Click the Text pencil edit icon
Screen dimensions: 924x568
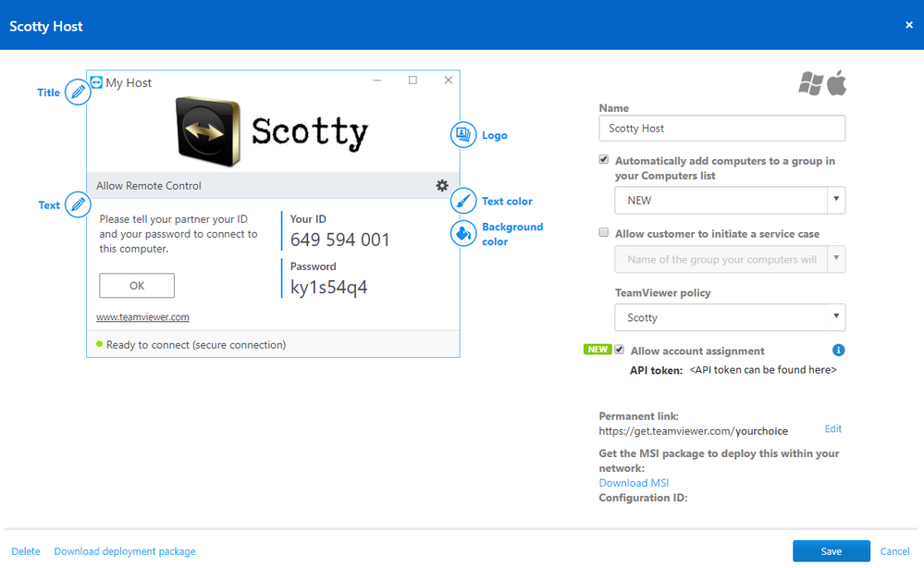point(78,204)
